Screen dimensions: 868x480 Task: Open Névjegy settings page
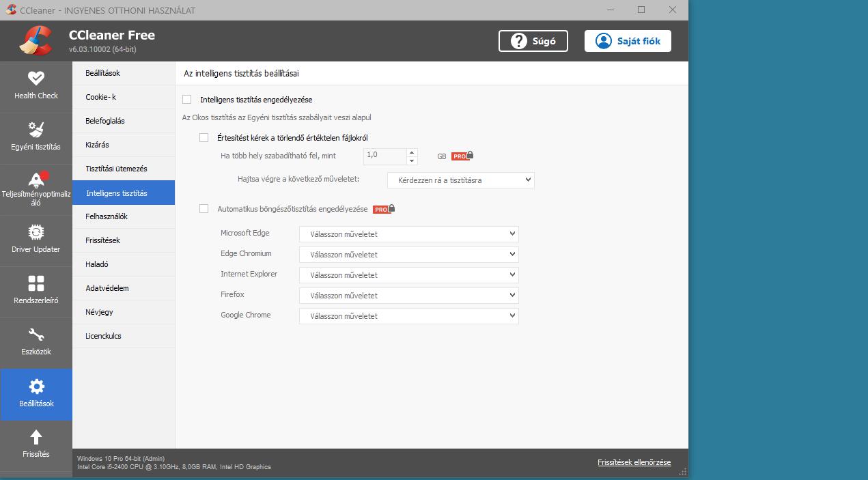coord(124,312)
